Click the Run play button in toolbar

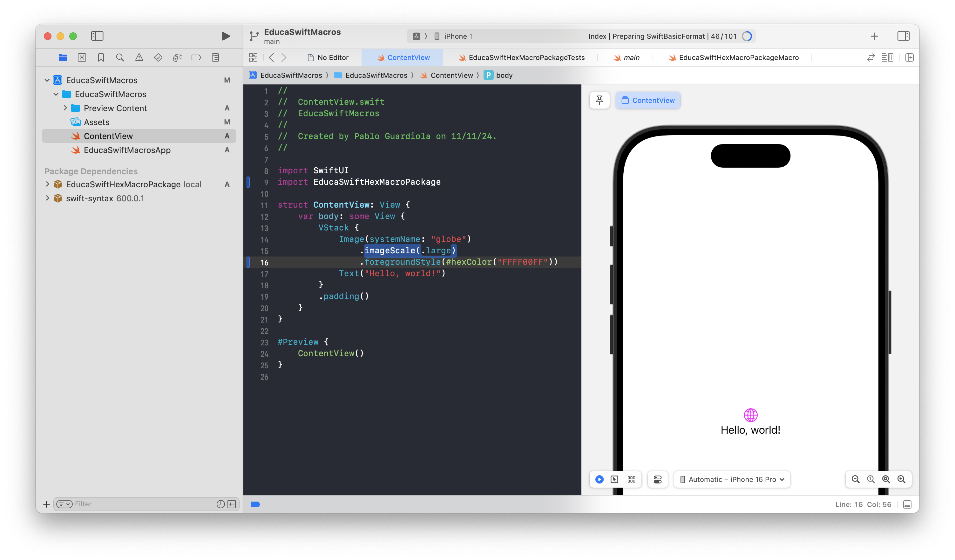pyautogui.click(x=226, y=36)
